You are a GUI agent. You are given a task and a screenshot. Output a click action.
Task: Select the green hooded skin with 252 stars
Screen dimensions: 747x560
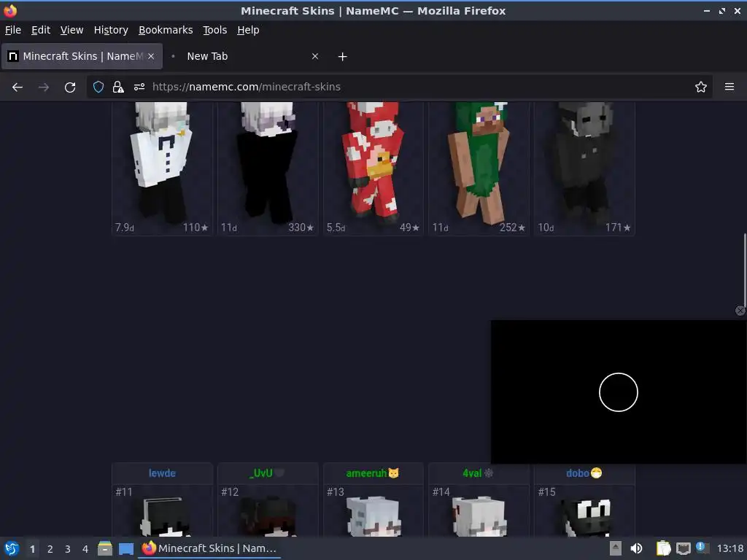click(x=479, y=168)
